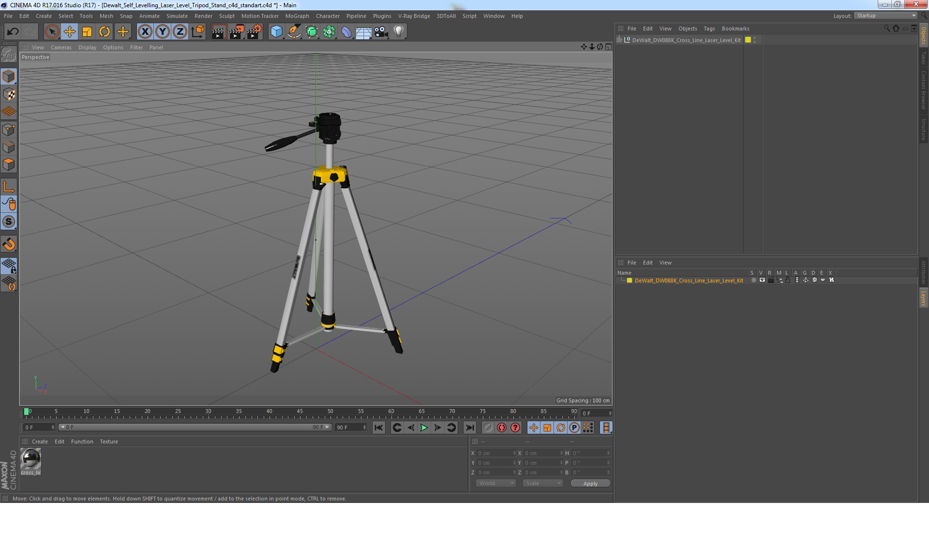Add a Cube primitive object
The image size is (929, 560).
click(x=276, y=32)
